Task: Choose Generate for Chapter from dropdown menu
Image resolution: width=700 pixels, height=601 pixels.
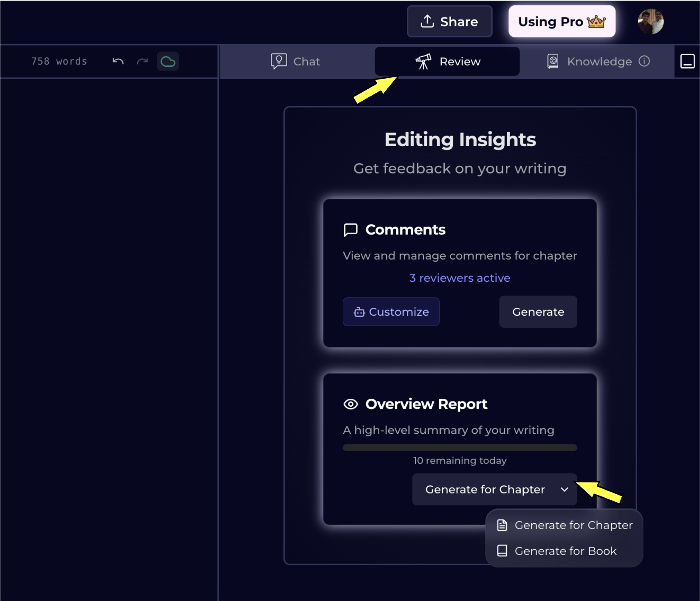Action: point(565,525)
